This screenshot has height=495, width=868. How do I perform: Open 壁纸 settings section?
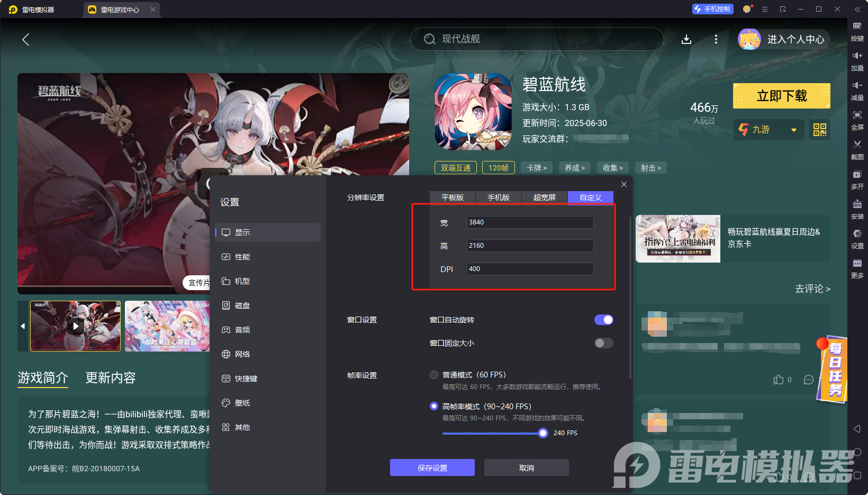tap(268, 403)
